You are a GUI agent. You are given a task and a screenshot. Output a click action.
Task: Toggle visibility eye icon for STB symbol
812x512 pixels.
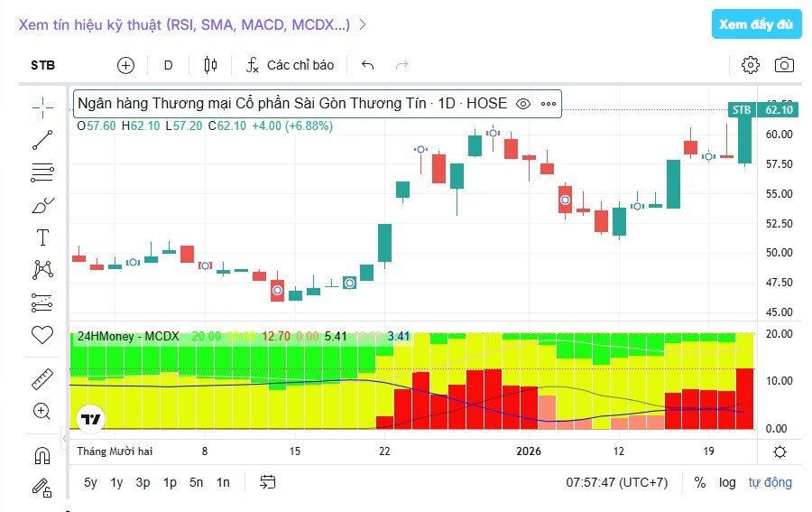(x=522, y=104)
